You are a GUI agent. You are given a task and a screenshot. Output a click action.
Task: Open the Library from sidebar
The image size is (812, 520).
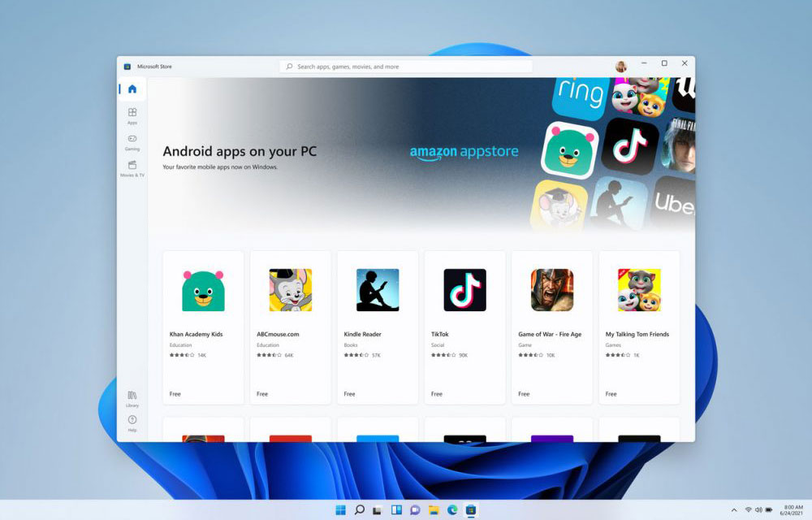[132, 398]
